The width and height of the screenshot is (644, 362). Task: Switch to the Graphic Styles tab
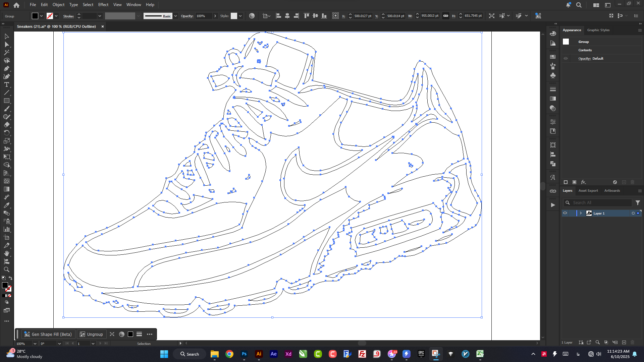click(x=598, y=30)
